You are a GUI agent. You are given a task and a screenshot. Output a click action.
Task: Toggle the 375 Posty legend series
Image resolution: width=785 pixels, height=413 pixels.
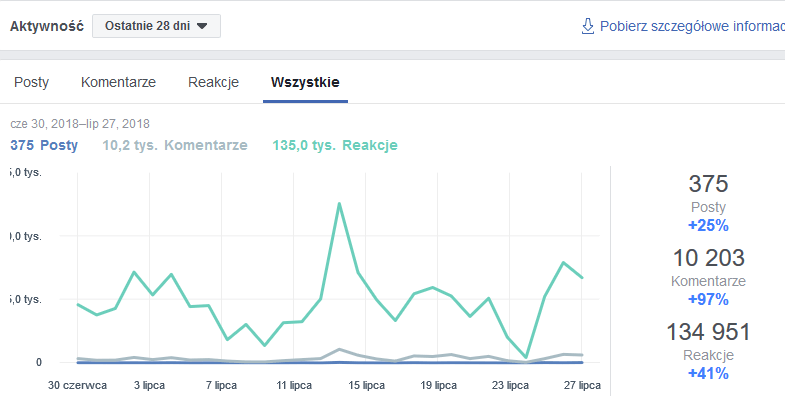pos(44,145)
